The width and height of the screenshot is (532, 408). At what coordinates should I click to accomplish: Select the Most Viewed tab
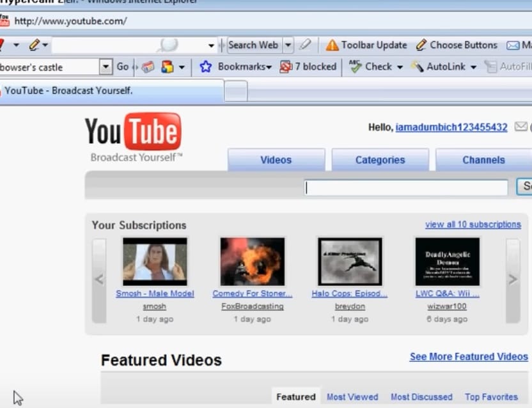click(x=352, y=396)
